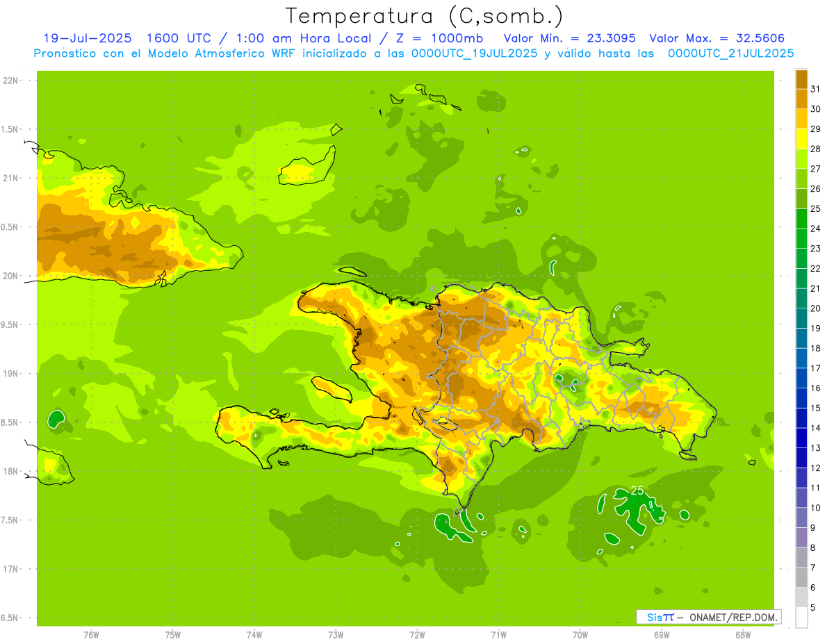This screenshot has width=834, height=644.
Task: Select the green legend swatch between 26 and 27
Action: [801, 179]
